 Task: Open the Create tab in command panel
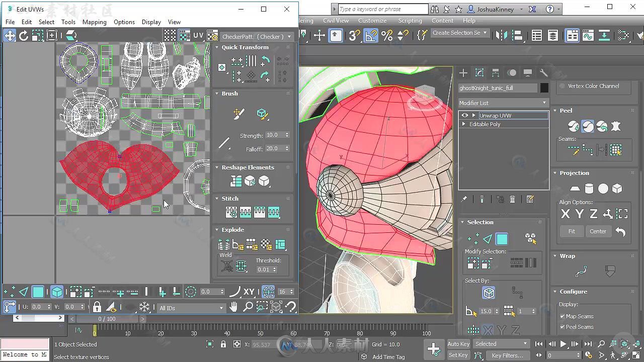pyautogui.click(x=463, y=73)
